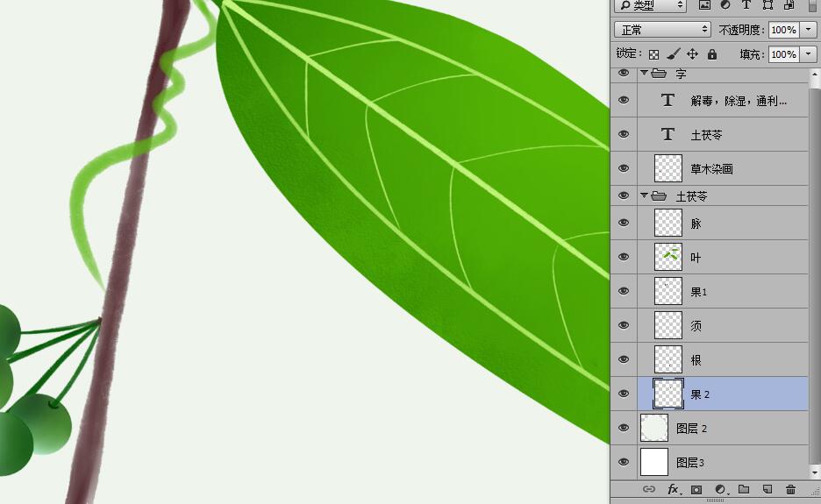The height and width of the screenshot is (504, 821).
Task: Click the 不透明度 100% input field
Action: pyautogui.click(x=784, y=30)
